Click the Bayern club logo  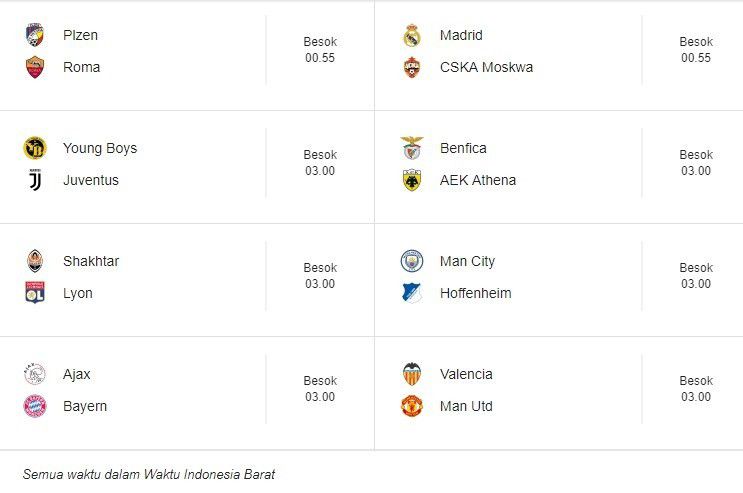(x=35, y=406)
